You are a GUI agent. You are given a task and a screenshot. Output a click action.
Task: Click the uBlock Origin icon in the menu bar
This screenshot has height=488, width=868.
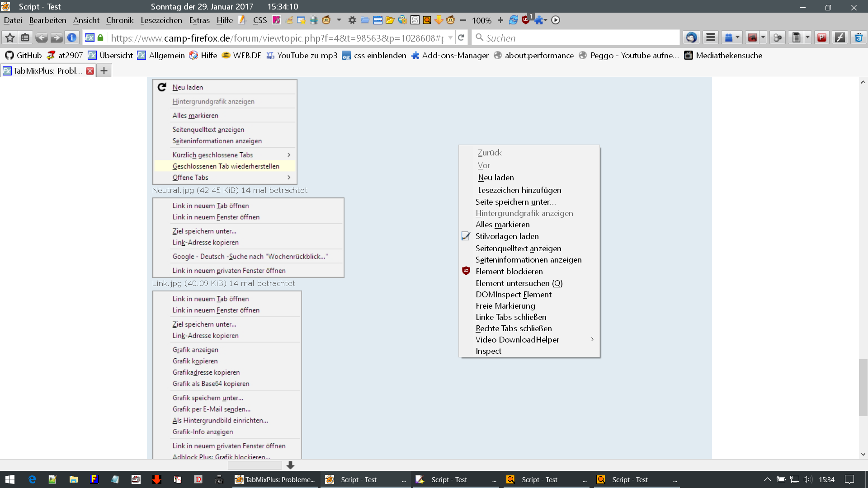[x=526, y=20]
